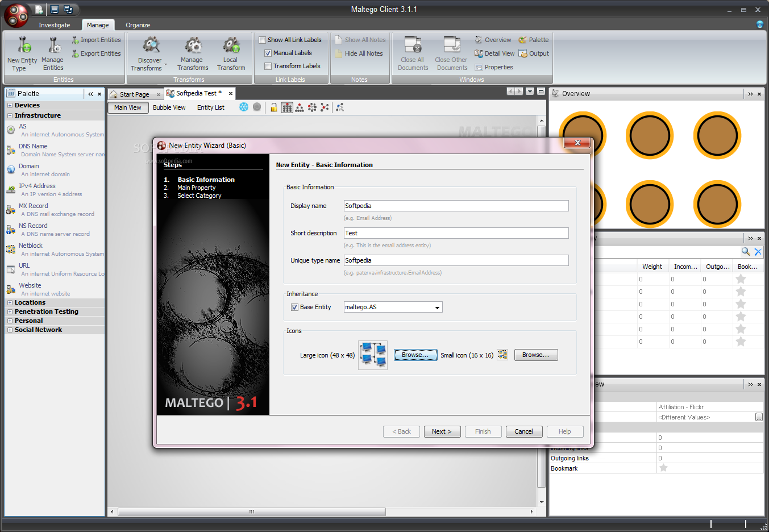
Task: Click Close Other Documents icon
Action: [x=452, y=44]
